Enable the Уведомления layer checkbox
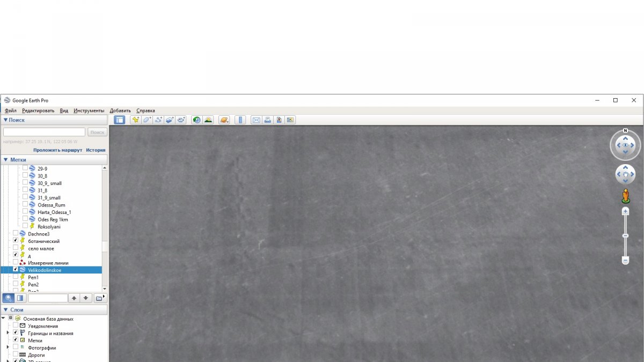The height and width of the screenshot is (362, 644). 16,326
